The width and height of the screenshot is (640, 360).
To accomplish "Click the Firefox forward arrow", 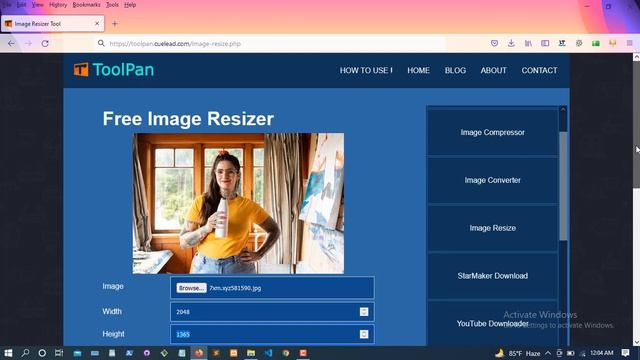I will pos(28,43).
